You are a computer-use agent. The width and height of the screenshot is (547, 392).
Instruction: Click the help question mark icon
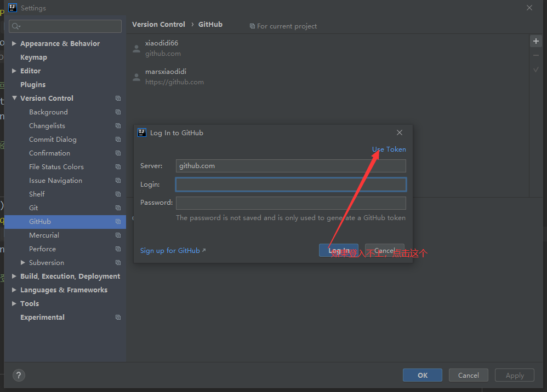[19, 375]
